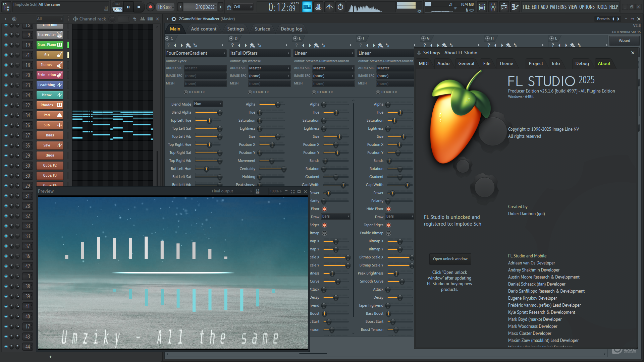Switch to SONG mode toggle

[117, 9]
